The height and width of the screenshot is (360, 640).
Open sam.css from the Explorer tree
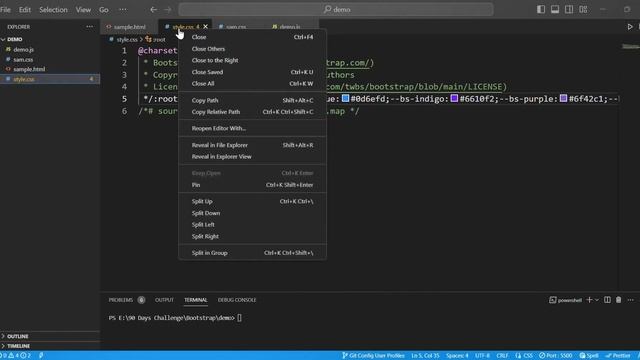pos(23,60)
